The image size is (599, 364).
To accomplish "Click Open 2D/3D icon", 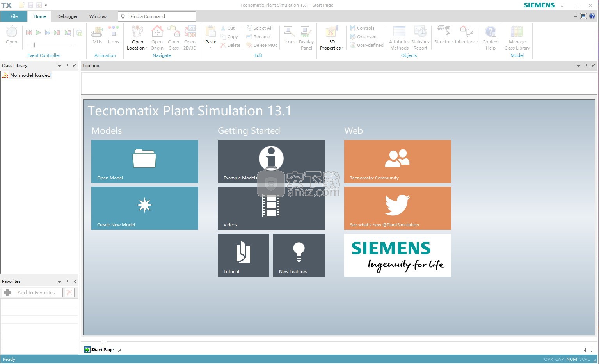I will (x=190, y=38).
